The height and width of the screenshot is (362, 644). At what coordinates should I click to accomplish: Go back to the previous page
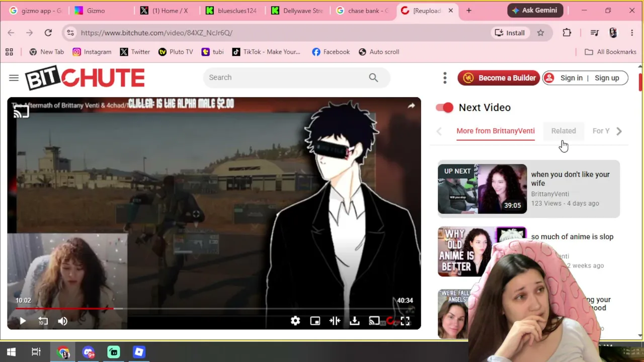click(x=11, y=33)
